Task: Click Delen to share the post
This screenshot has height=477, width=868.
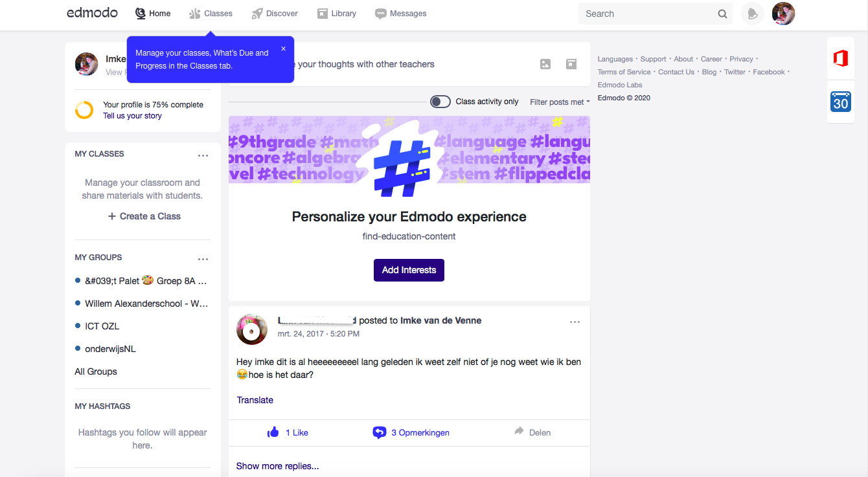Action: tap(532, 432)
